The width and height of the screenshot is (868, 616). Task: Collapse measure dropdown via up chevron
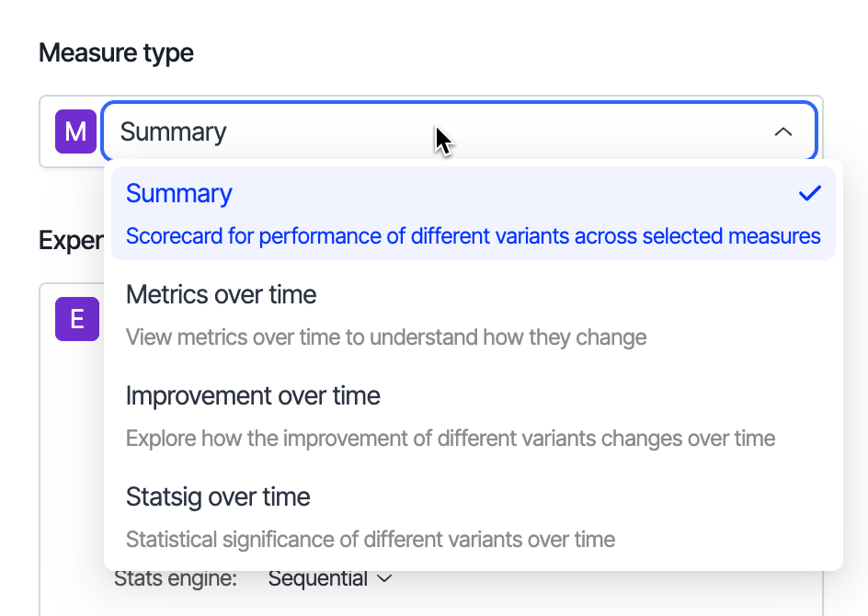pyautogui.click(x=782, y=131)
